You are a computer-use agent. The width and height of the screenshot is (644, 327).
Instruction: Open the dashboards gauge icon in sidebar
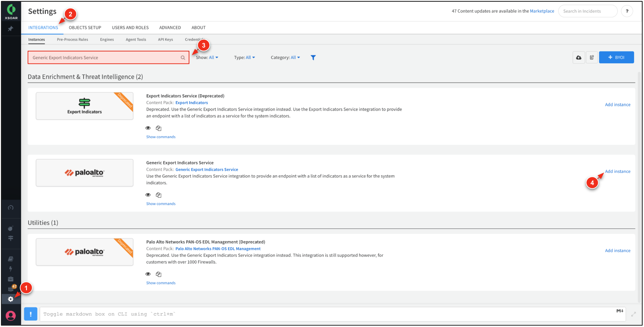pos(11,208)
